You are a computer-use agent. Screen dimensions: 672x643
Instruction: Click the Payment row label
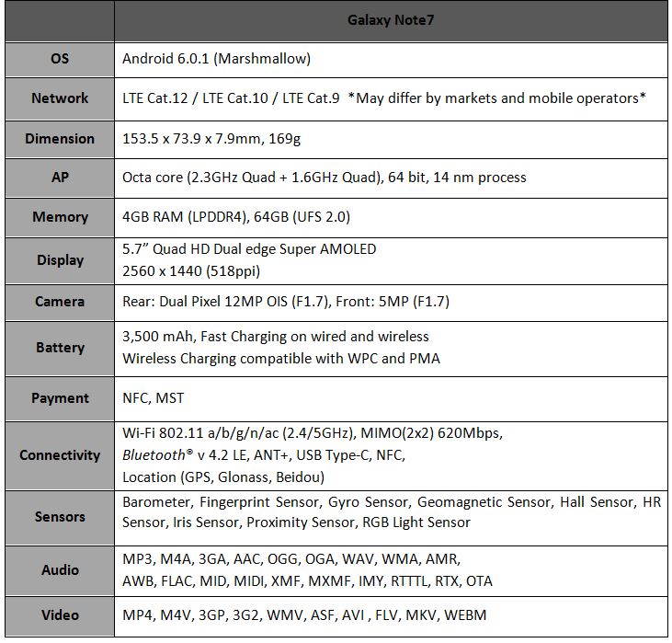tap(60, 398)
